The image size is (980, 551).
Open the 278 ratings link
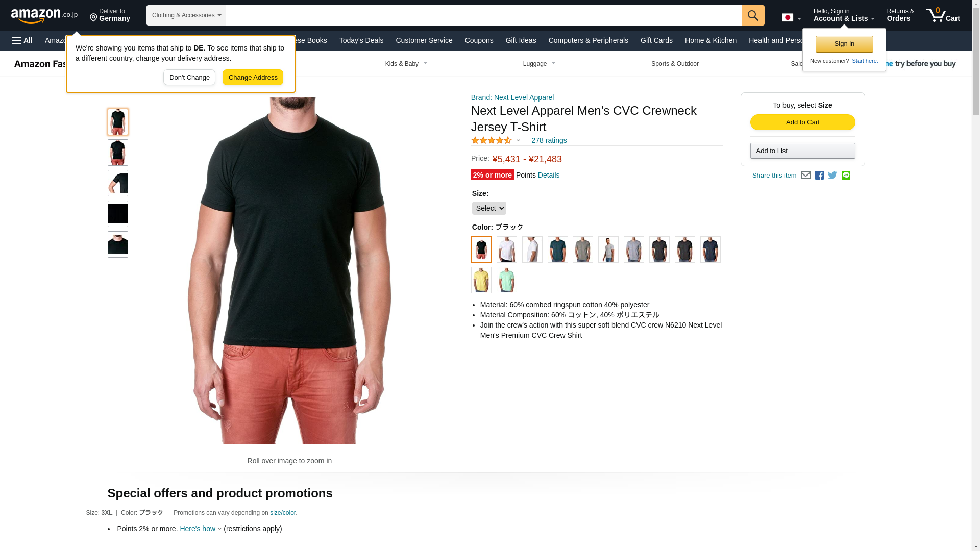[549, 140]
